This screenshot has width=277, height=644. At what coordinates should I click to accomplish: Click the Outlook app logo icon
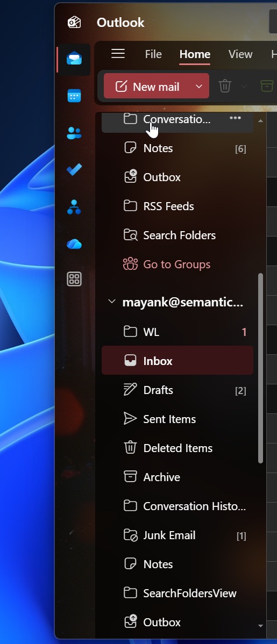pyautogui.click(x=74, y=22)
